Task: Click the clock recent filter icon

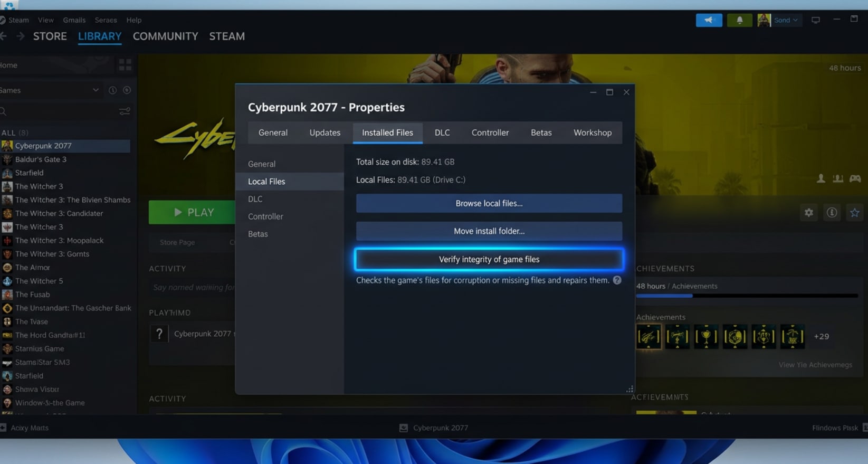Action: 112,90
